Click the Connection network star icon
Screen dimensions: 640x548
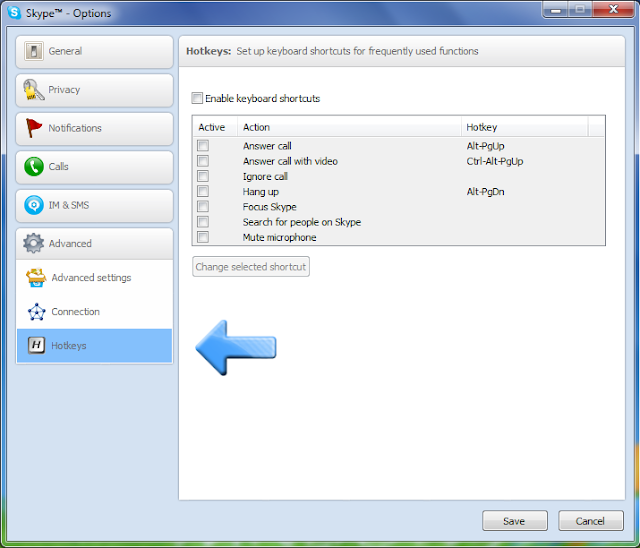pos(37,312)
